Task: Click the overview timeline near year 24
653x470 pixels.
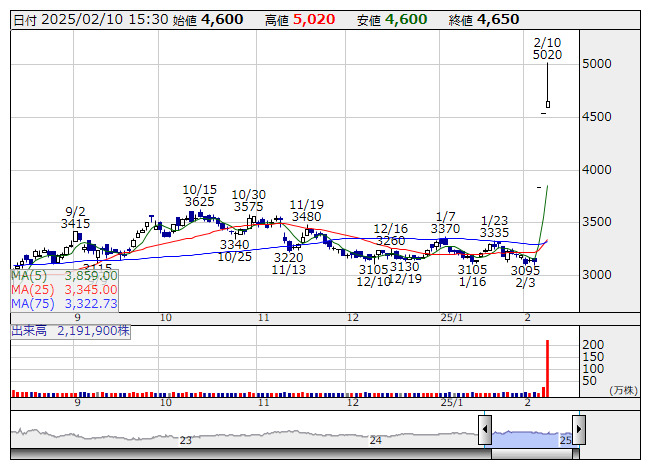Action: pos(376,440)
